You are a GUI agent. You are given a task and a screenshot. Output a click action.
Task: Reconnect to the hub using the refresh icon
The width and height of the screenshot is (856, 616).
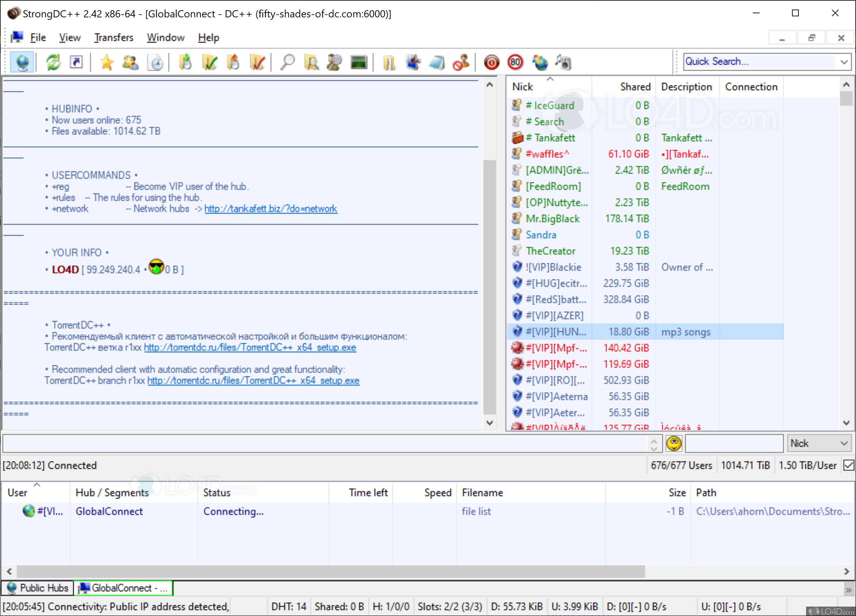click(x=53, y=62)
